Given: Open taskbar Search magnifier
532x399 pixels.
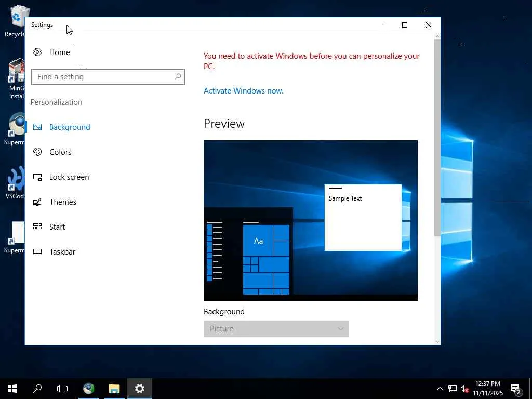Looking at the screenshot, I should click(37, 389).
